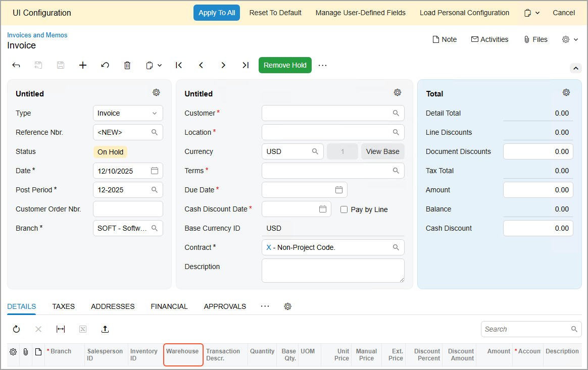Click Load Personal Configuration
The image size is (588, 370).
coord(464,13)
